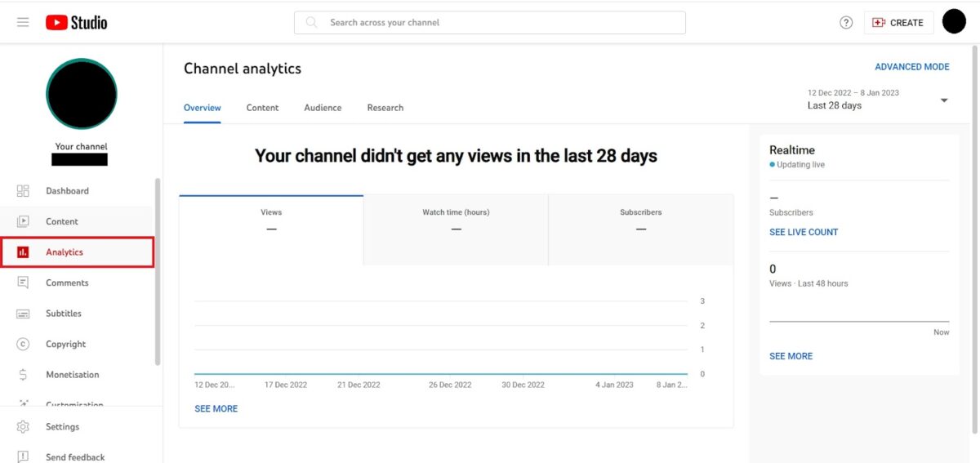Click the Monetisation dollar icon
The width and height of the screenshot is (980, 463).
23,375
